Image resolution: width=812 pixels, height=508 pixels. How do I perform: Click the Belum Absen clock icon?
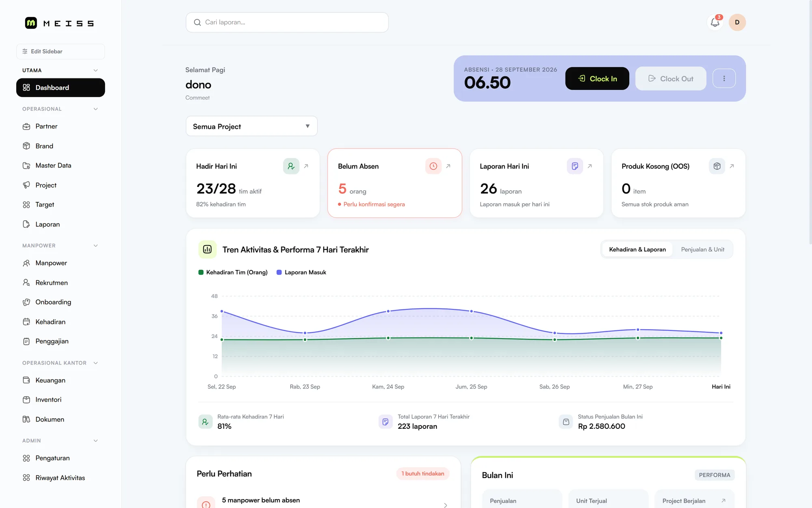(433, 166)
